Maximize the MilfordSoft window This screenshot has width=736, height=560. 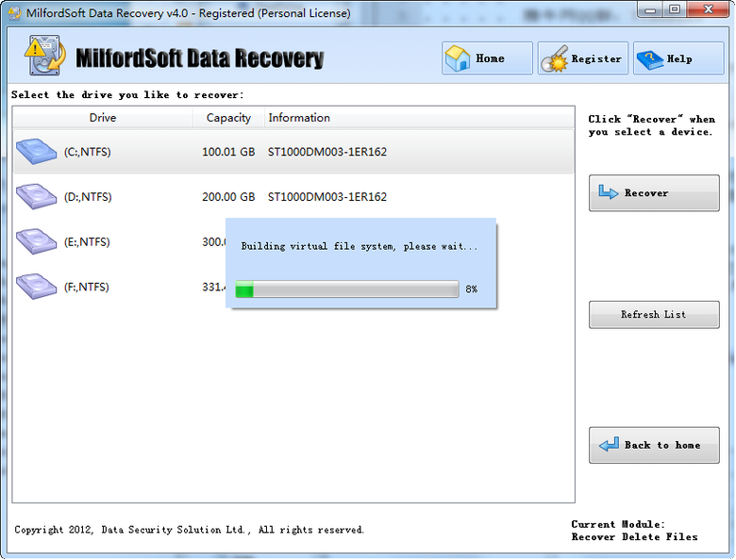(675, 9)
